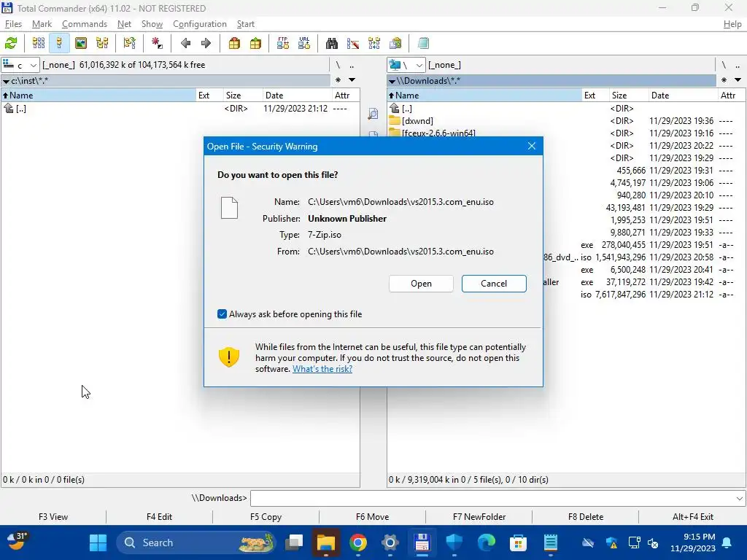This screenshot has width=747, height=560.
Task: Open right panel directory history arrow
Action: 738,80
